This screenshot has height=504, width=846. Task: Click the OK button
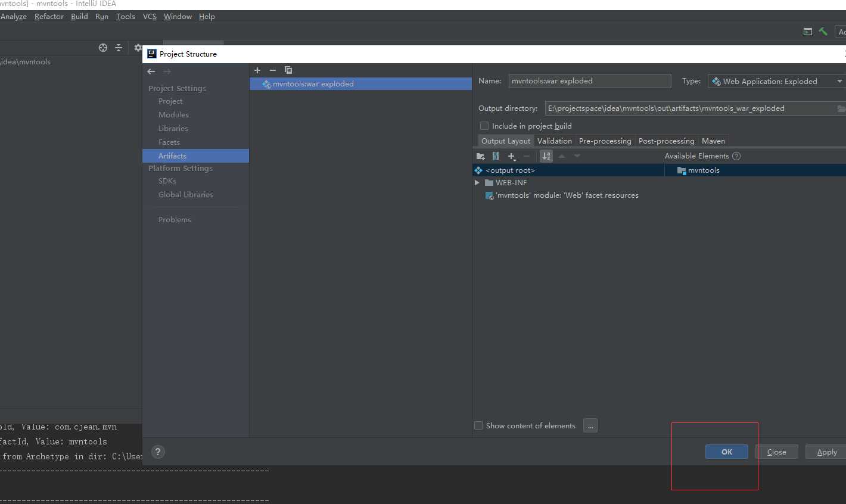click(727, 452)
